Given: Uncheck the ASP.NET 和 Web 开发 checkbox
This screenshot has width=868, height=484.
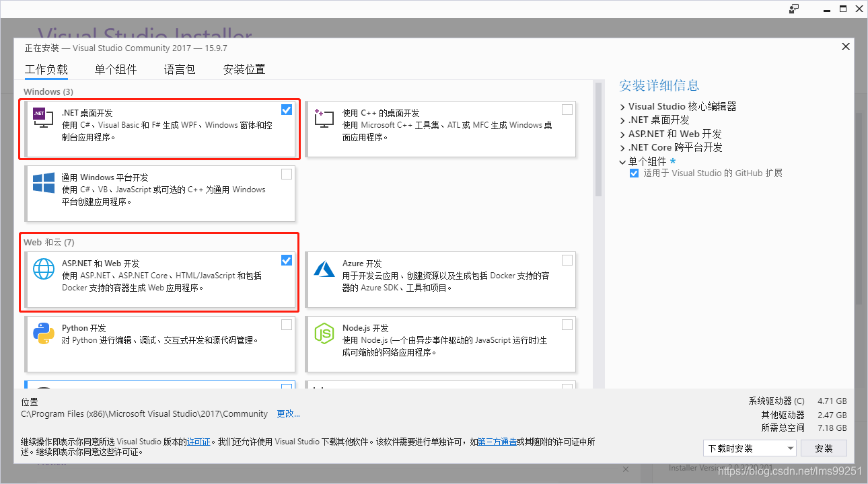Looking at the screenshot, I should point(287,260).
